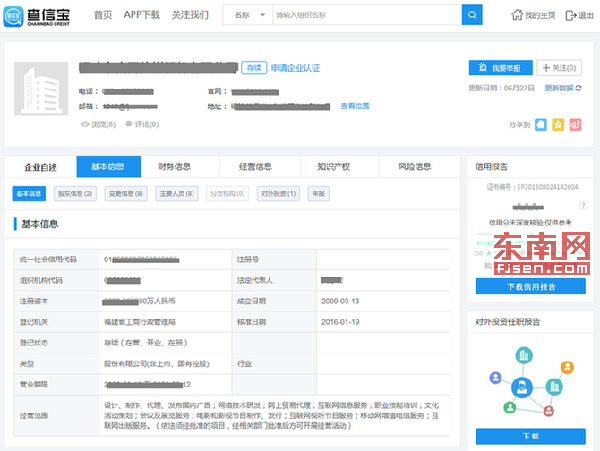This screenshot has width=600, height=451.
Task: Click the refresh icon beside 更新数据
Action: pos(578,88)
